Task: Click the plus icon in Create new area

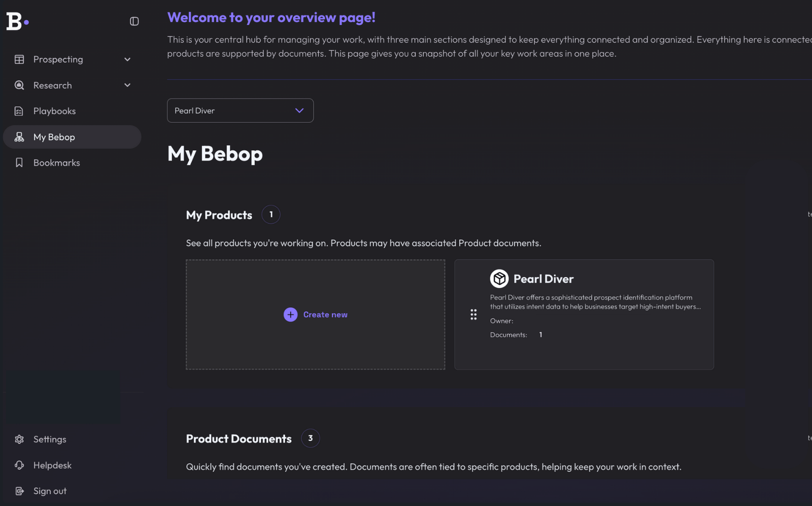Action: [290, 314]
